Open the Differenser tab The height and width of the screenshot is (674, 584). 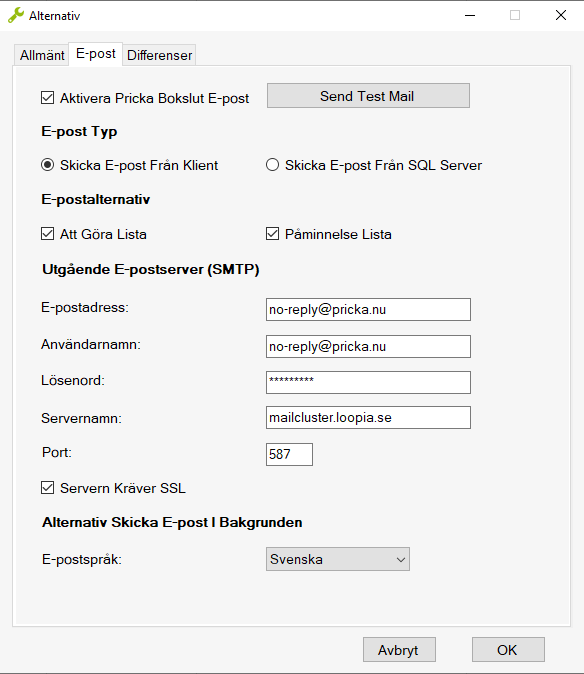pos(159,55)
